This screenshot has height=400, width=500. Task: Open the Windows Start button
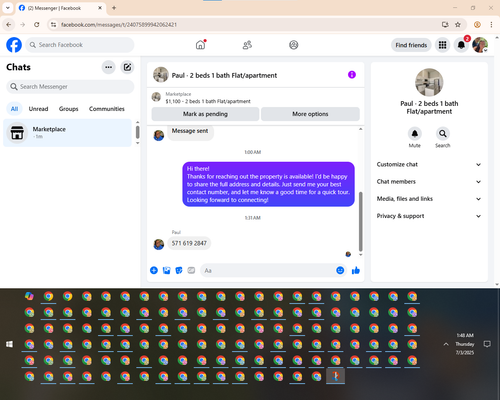9,344
